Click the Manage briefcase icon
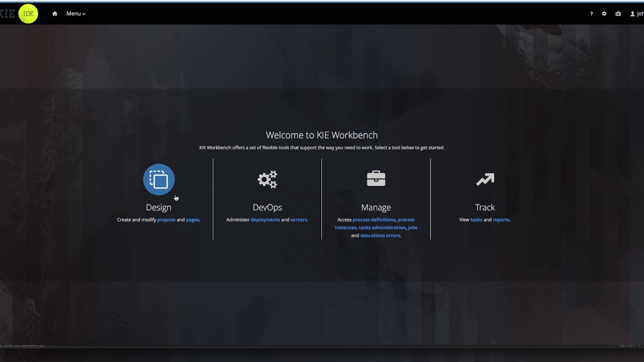Screen dimensions: 644x362 click(x=376, y=178)
